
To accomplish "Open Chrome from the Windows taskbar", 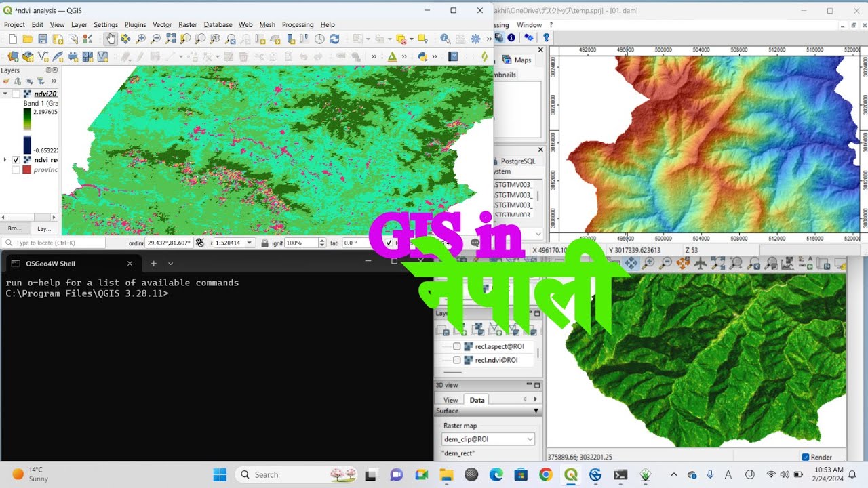I will 546,475.
